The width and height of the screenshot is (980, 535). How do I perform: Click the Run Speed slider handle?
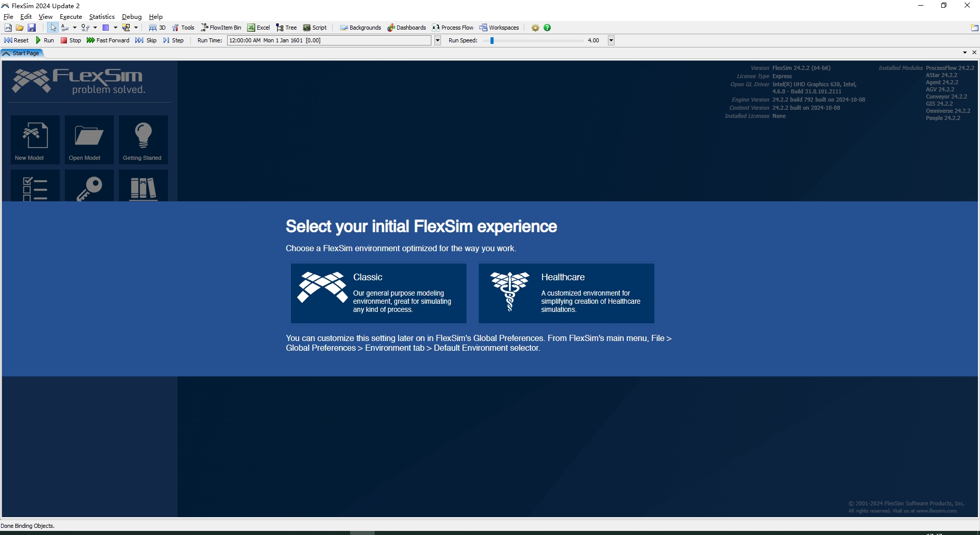[492, 40]
